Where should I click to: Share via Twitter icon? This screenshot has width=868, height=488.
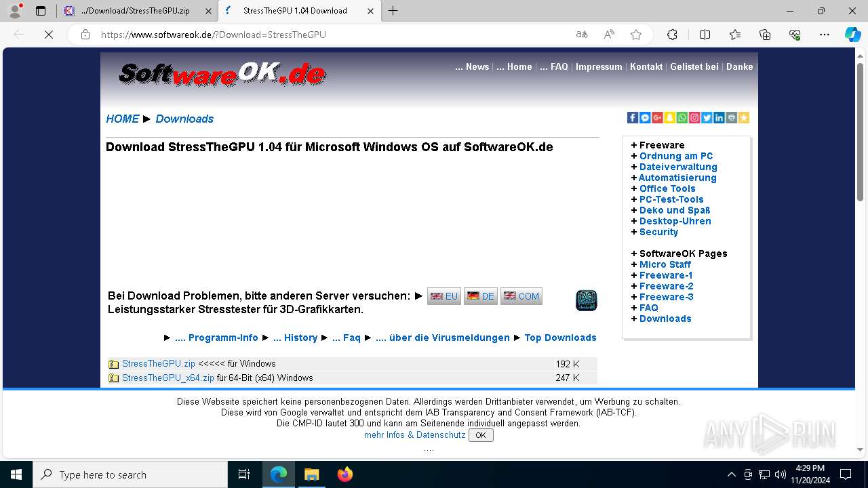pos(707,118)
